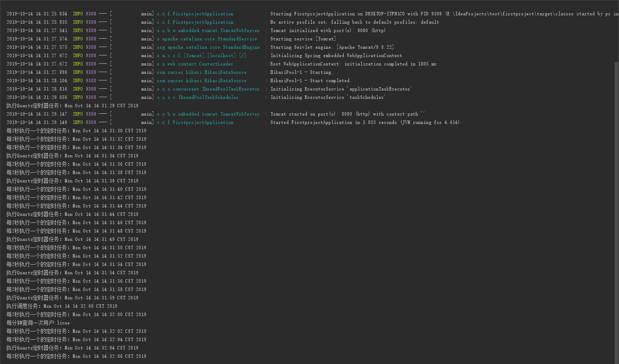Click class name o.s.s.concurrent.ThreadPoolTaskExecutor
This screenshot has height=364, width=619.
pos(208,89)
